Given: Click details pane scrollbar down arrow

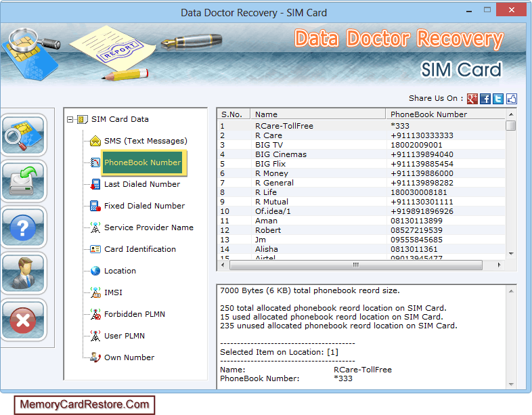Looking at the screenshot, I should 511,384.
